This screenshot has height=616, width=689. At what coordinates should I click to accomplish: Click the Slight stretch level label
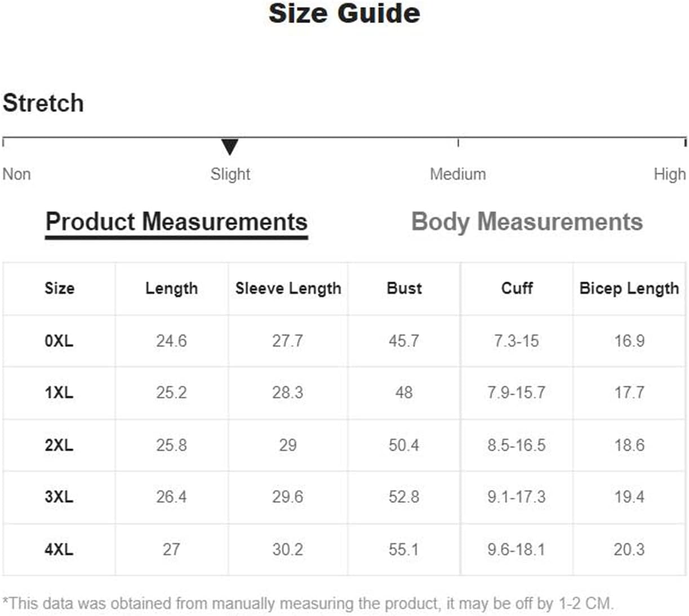[x=230, y=174]
